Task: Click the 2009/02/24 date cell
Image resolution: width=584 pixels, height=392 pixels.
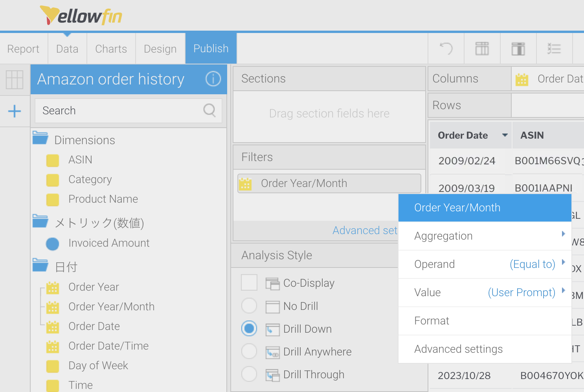Action: tap(467, 161)
